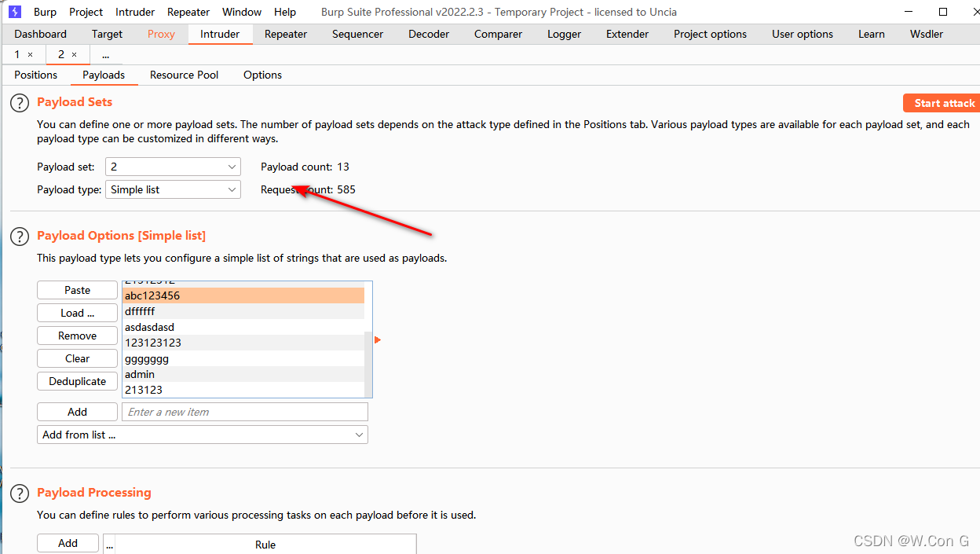Click the Clear button
Viewport: 980px width, 554px height.
pos(77,358)
